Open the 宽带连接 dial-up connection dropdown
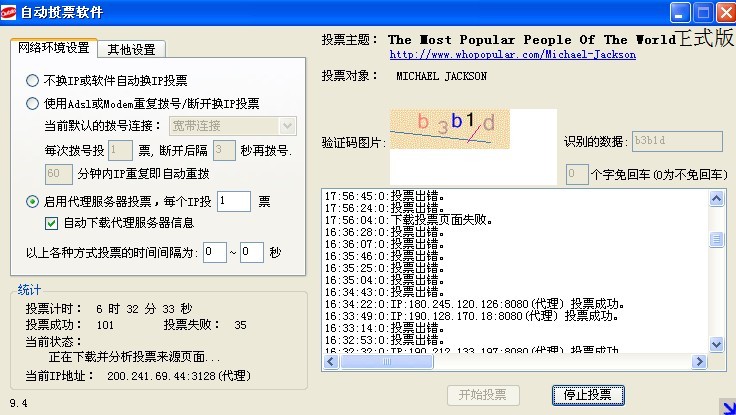The height and width of the screenshot is (415, 736). (x=287, y=125)
